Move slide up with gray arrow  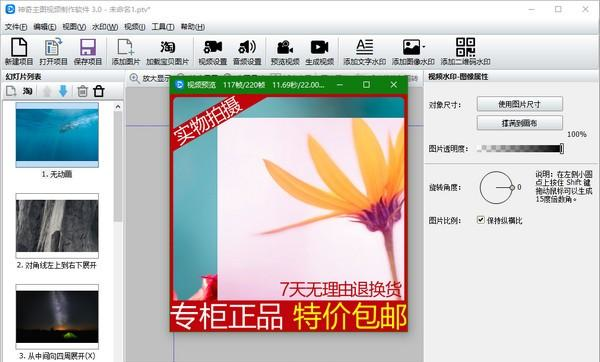[x=47, y=91]
